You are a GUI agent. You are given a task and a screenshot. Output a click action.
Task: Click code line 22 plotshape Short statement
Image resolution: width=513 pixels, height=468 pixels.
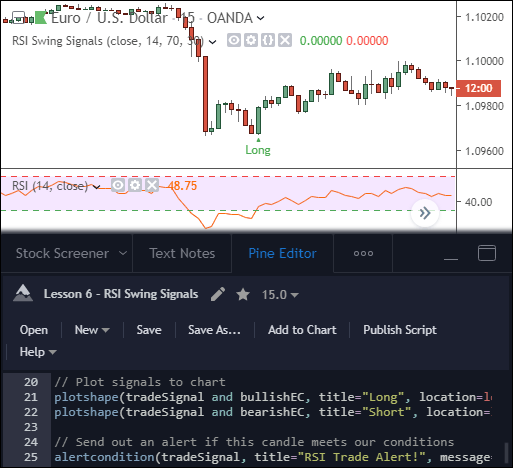point(273,412)
